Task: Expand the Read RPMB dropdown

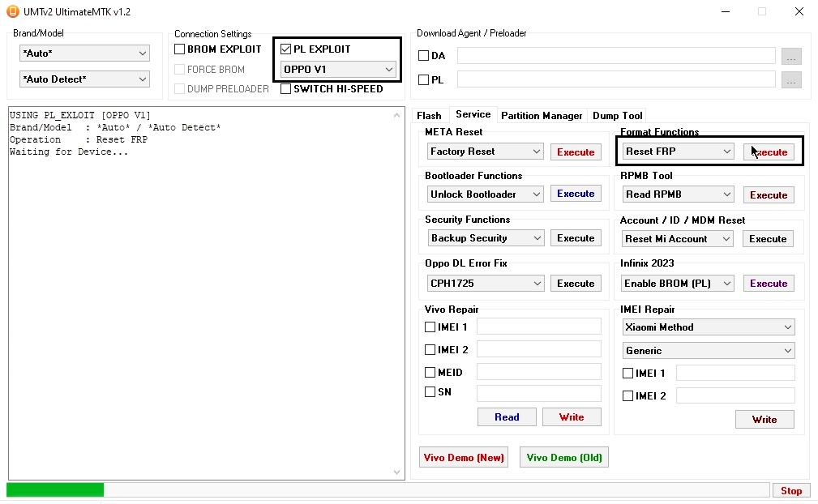Action: coord(678,194)
